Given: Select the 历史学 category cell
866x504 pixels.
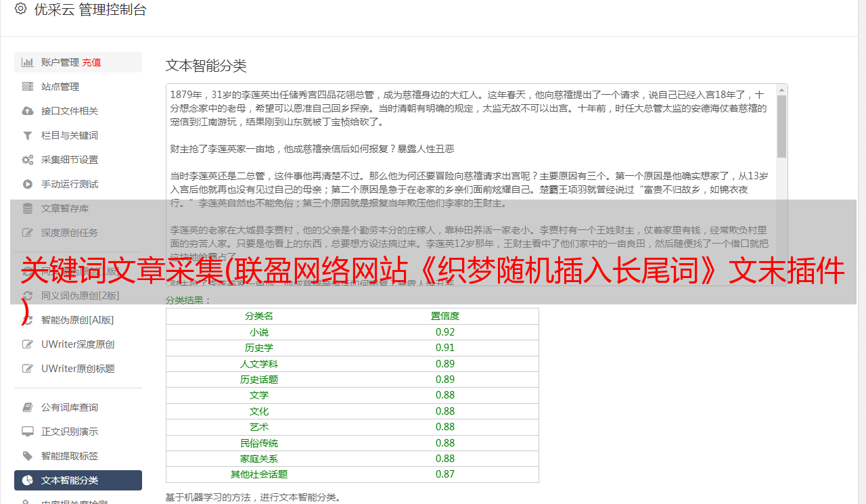Looking at the screenshot, I should click(x=259, y=348).
